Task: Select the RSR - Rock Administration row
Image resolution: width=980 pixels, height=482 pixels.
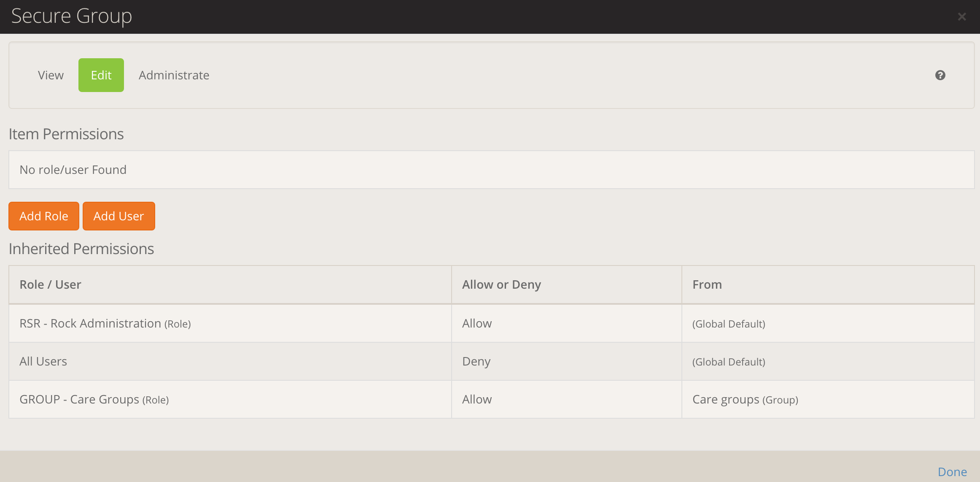Action: click(105, 323)
